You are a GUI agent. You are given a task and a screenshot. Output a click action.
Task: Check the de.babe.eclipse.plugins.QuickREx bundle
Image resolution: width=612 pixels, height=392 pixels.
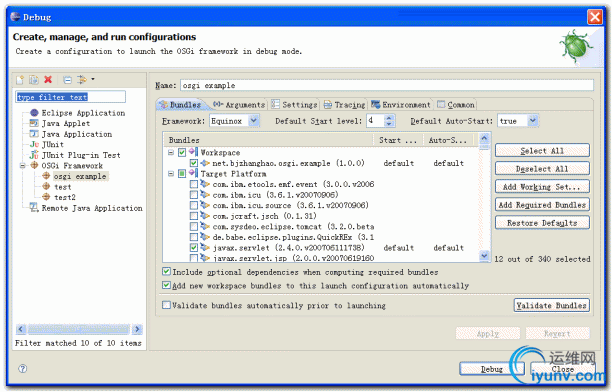(194, 237)
